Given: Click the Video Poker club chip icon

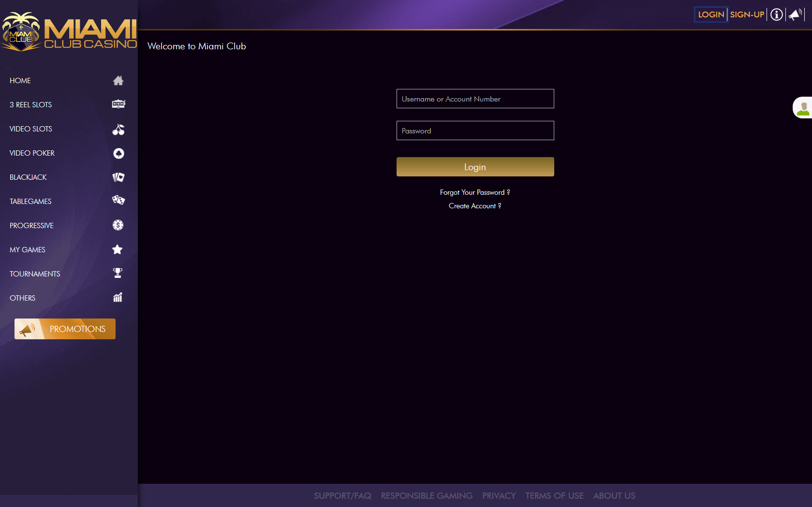Looking at the screenshot, I should coord(118,153).
